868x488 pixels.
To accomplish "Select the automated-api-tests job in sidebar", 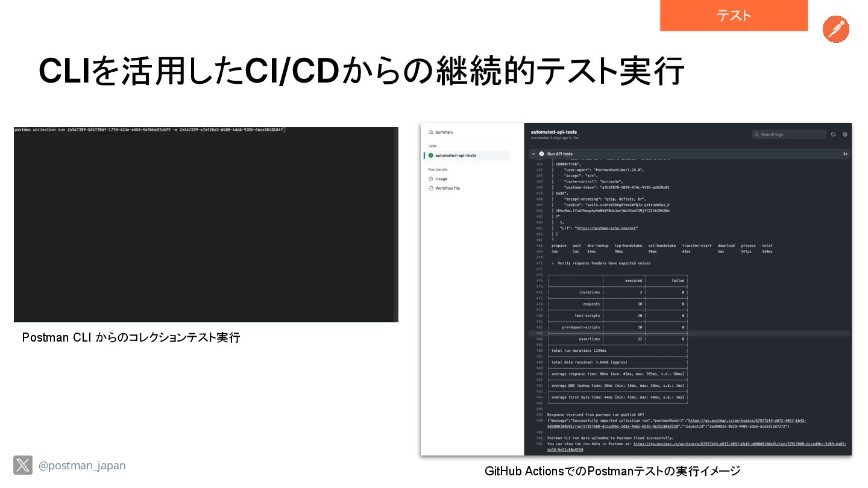I will click(x=467, y=155).
